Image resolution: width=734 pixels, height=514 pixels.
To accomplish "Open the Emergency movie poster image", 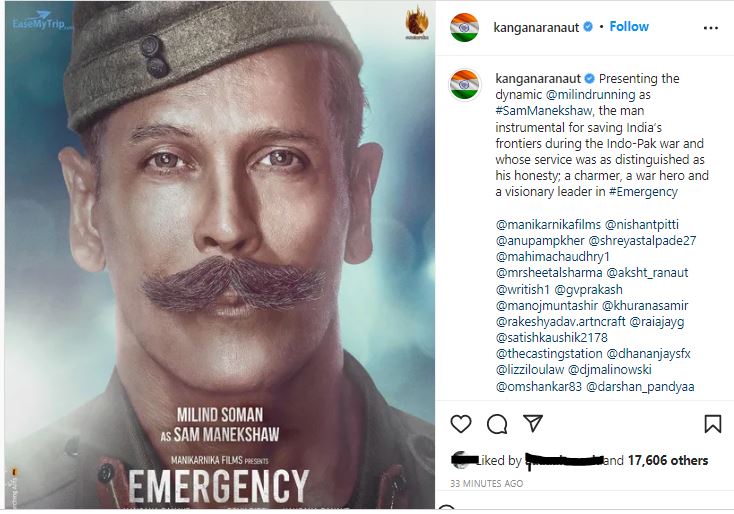I will pyautogui.click(x=220, y=255).
